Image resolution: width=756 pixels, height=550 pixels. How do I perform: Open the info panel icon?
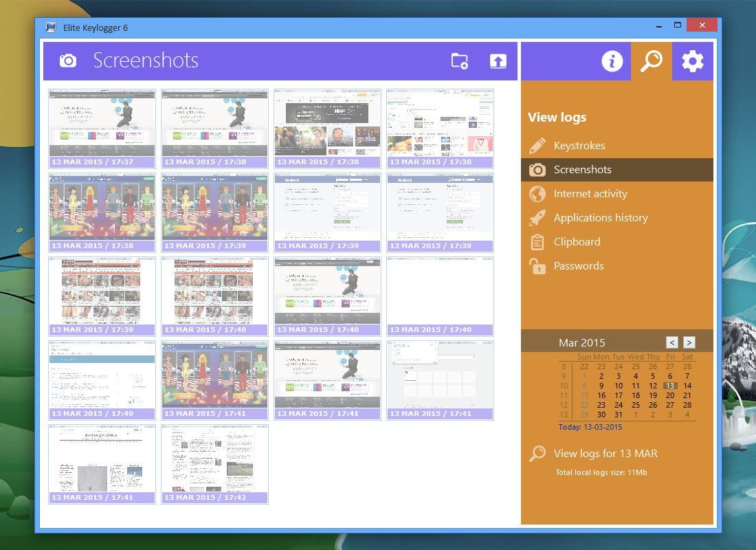tap(612, 61)
